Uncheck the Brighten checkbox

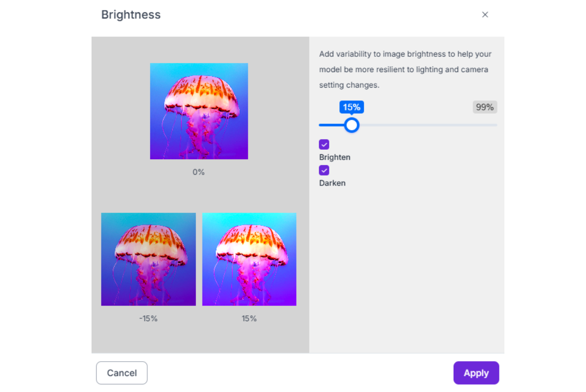point(324,145)
